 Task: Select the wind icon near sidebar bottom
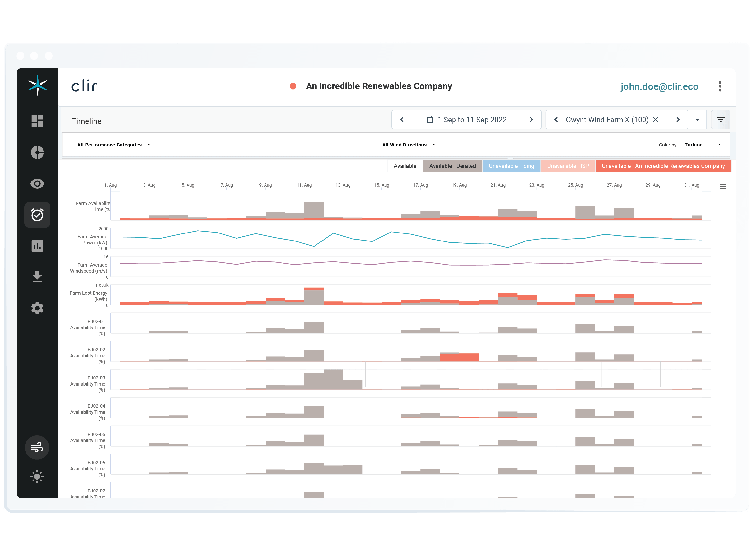[37, 448]
